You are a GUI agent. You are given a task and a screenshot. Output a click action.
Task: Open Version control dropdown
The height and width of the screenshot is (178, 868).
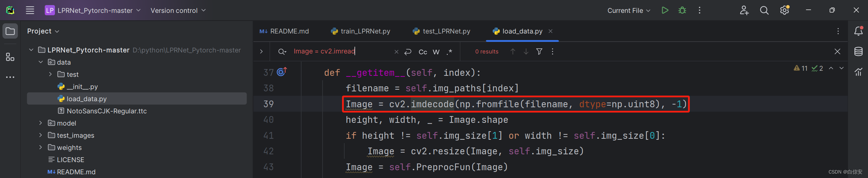click(x=178, y=10)
